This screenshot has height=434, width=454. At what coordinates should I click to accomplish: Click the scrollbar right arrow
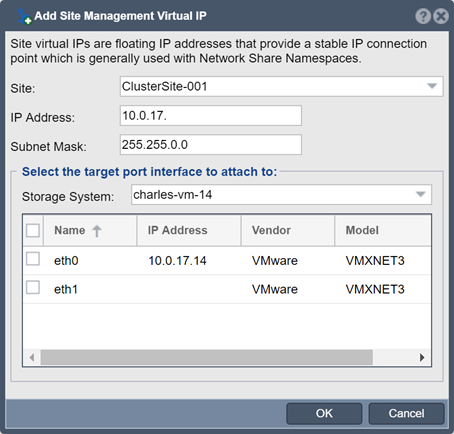coord(422,358)
